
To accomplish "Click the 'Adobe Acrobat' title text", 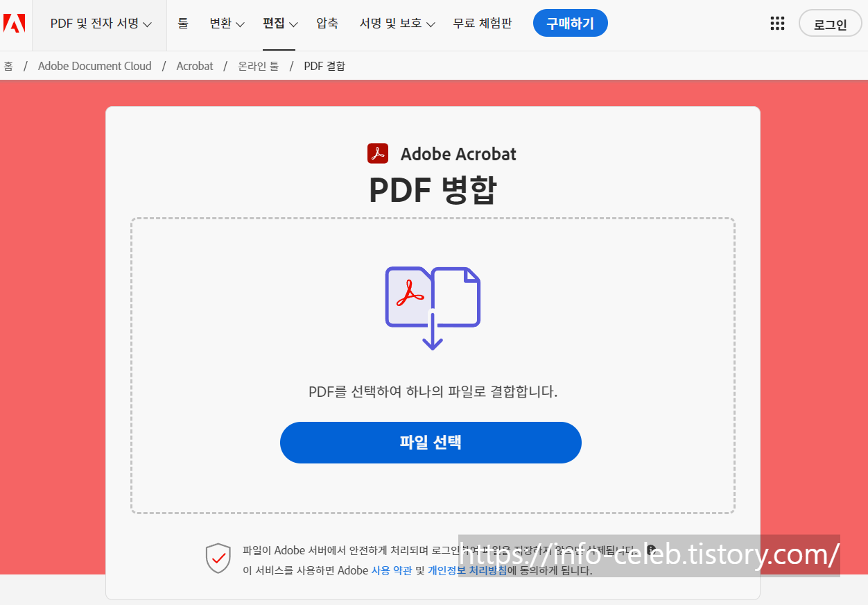I will click(x=458, y=154).
